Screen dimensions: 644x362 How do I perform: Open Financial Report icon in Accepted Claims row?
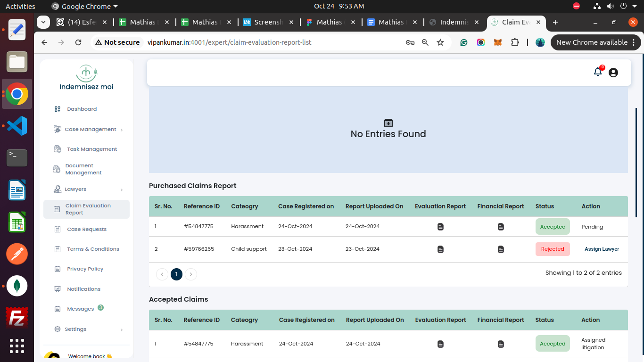tap(501, 344)
